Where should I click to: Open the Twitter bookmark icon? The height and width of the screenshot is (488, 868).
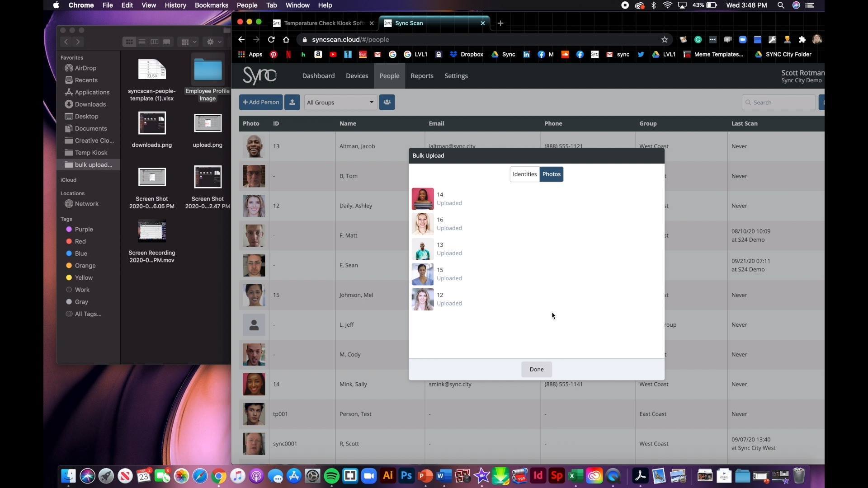(641, 54)
